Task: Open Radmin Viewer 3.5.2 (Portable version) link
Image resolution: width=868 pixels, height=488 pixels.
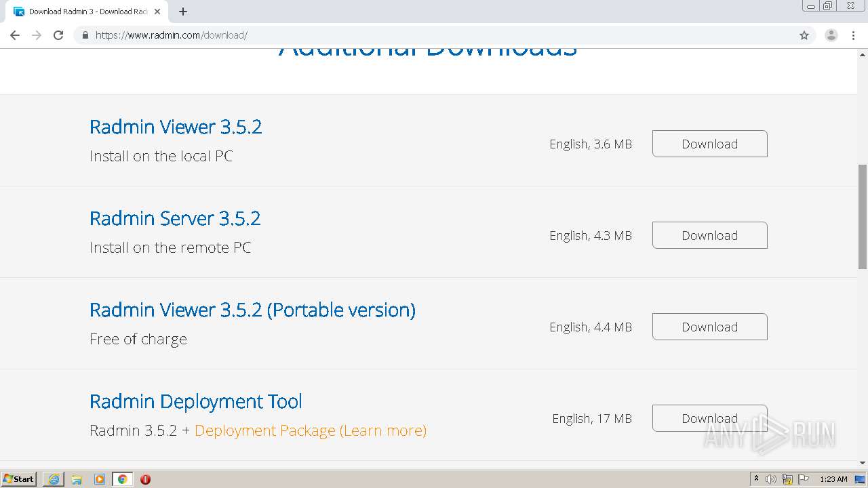Action: click(252, 310)
